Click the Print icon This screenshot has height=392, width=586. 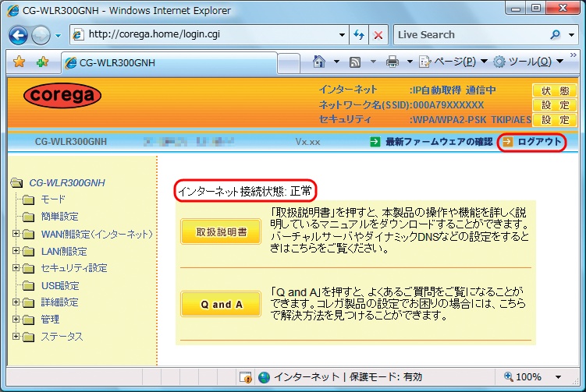click(x=392, y=62)
